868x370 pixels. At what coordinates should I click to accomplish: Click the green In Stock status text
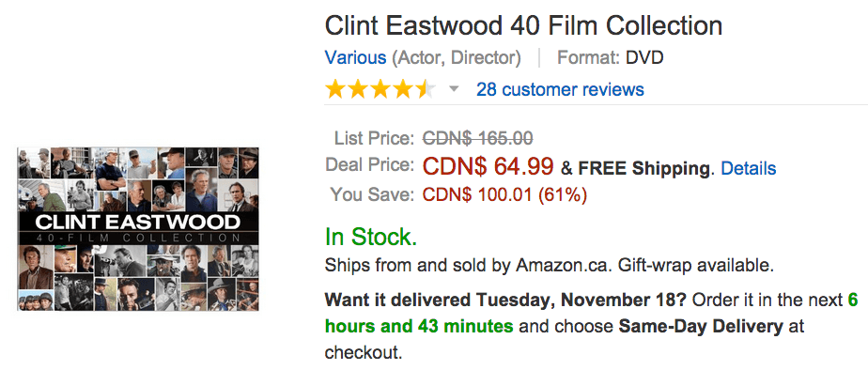pyautogui.click(x=371, y=238)
